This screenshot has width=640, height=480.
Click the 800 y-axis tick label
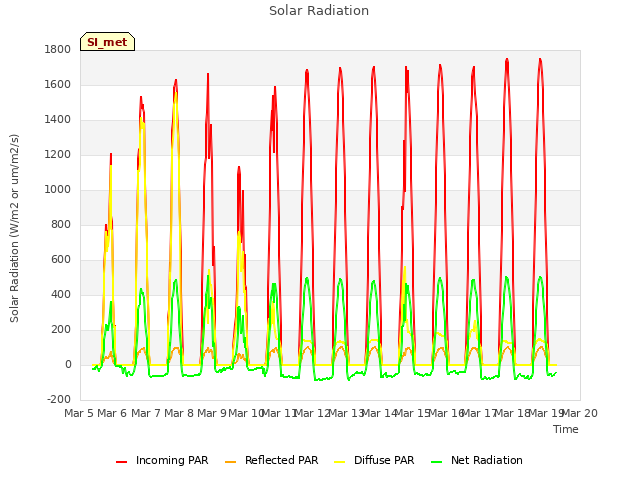pyautogui.click(x=61, y=224)
